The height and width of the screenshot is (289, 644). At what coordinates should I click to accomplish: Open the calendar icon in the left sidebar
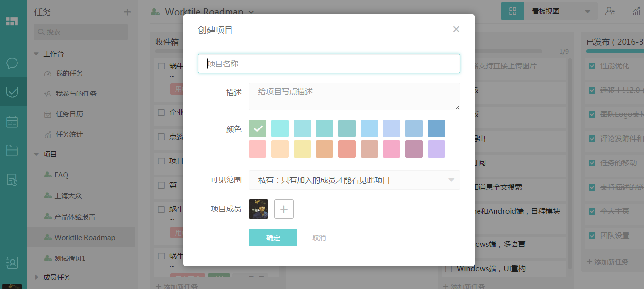point(13,121)
